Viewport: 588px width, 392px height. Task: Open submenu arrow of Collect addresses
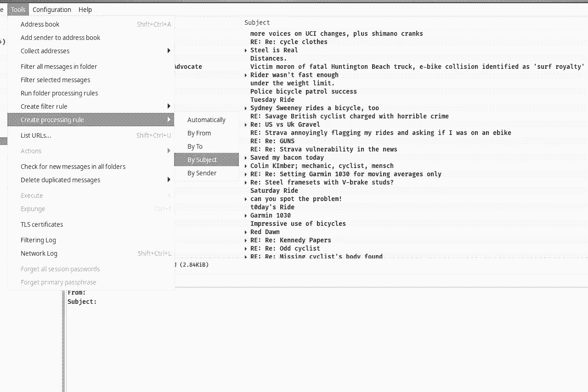[x=169, y=51]
